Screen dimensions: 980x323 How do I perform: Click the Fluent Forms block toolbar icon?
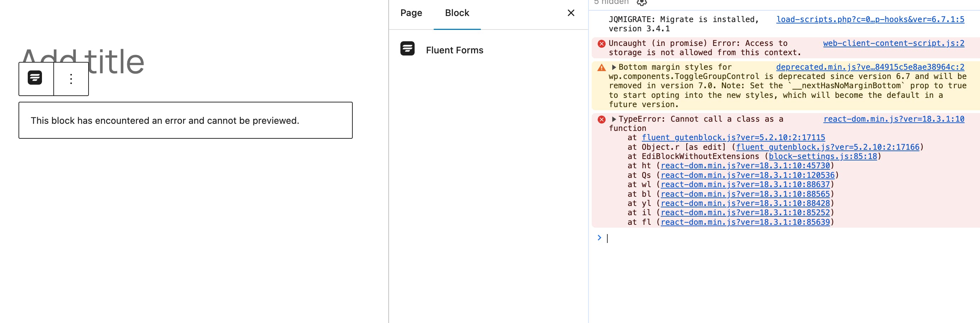[35, 78]
